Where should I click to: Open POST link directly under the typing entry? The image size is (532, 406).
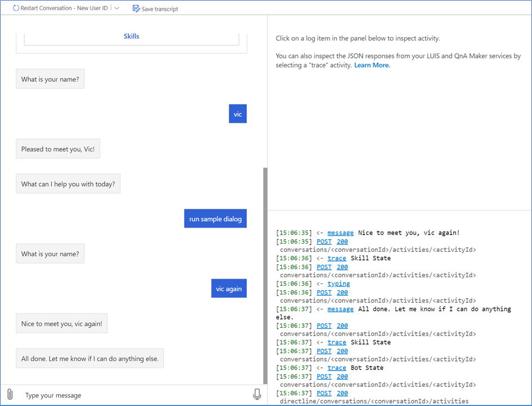(324, 292)
